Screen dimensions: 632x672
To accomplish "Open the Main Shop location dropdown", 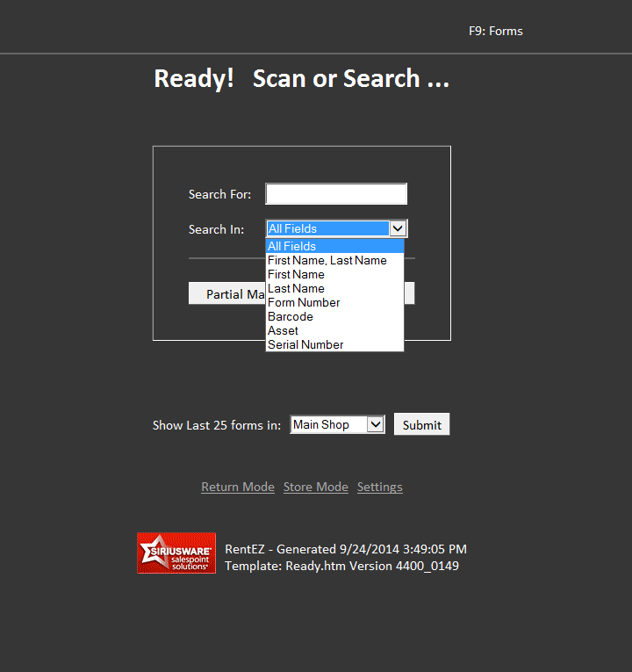I will 337,424.
